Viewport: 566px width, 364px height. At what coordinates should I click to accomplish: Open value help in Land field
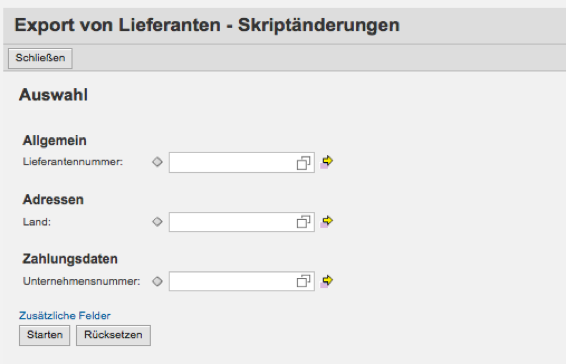tap(304, 222)
